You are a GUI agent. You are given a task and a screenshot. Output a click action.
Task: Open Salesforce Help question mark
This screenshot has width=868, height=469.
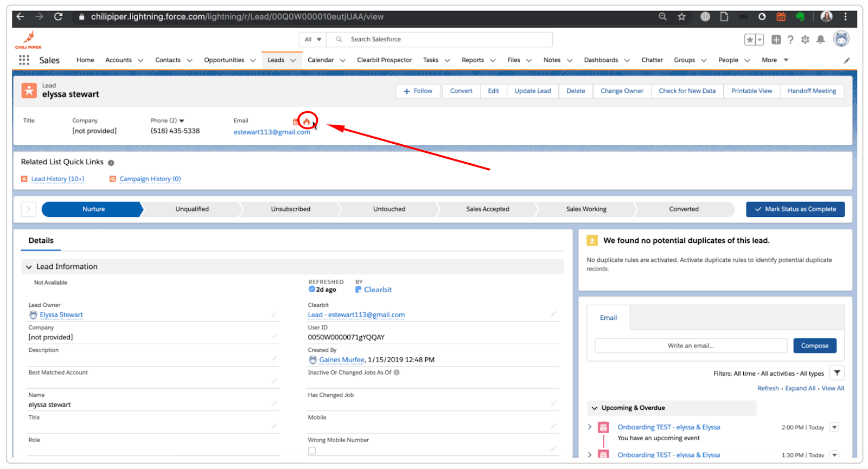(x=790, y=40)
